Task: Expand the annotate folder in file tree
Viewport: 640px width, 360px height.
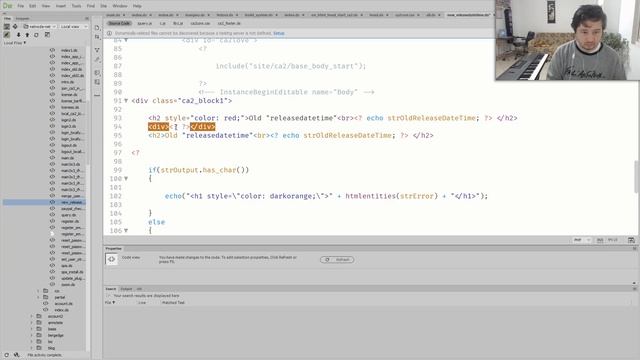Action: tap(32, 322)
